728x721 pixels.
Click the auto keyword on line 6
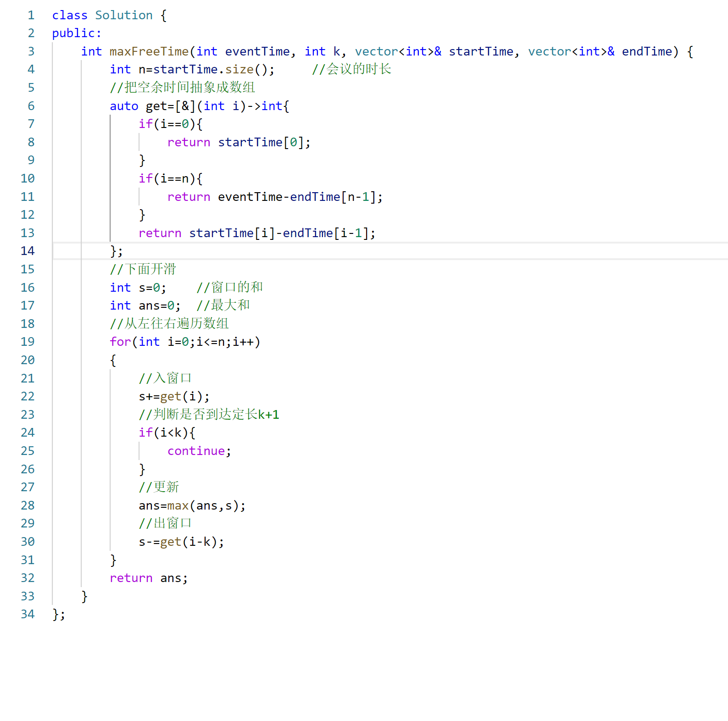click(x=124, y=106)
